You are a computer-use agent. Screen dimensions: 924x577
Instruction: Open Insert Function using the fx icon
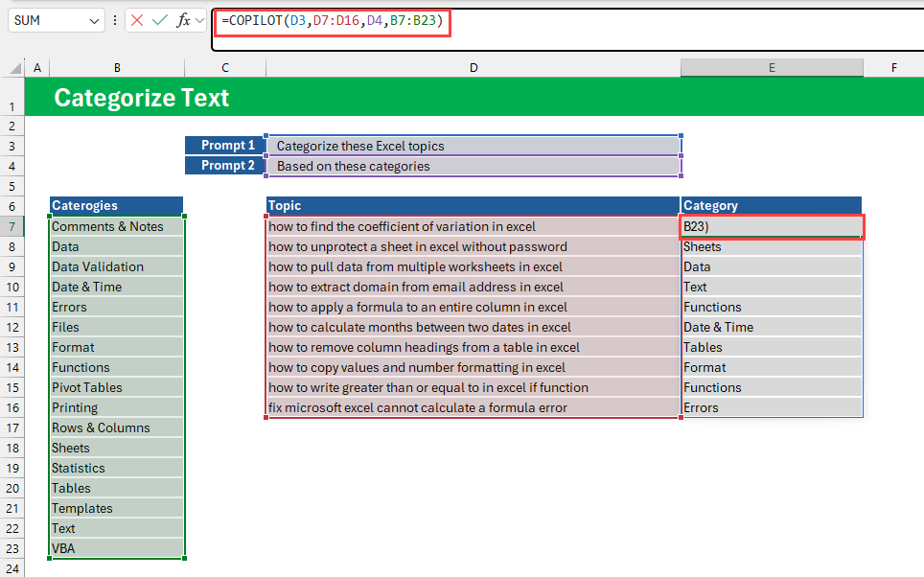pyautogui.click(x=183, y=20)
